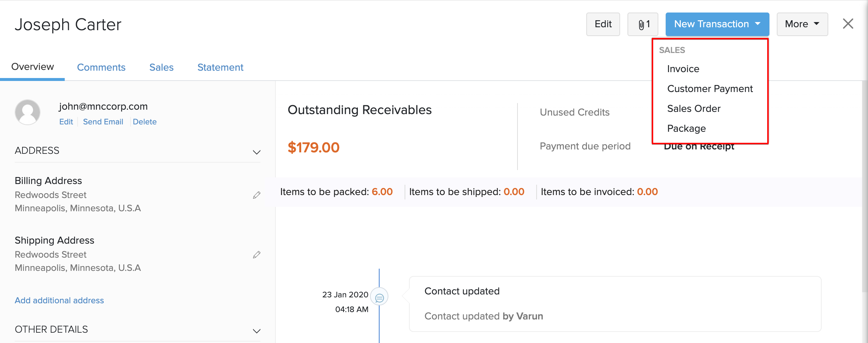
Task: Edit the Shipping Address using the pencil icon
Action: click(256, 254)
